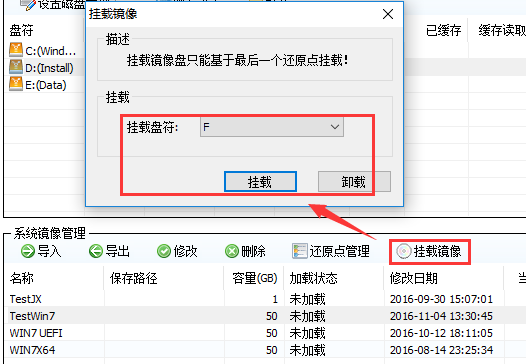Click the 导出 toolbar label
This screenshot has width=526, height=364.
[x=118, y=251]
